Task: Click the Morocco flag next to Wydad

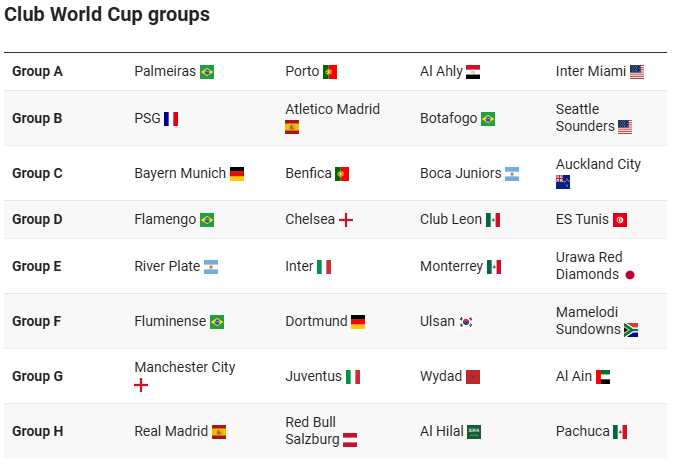Action: point(473,377)
